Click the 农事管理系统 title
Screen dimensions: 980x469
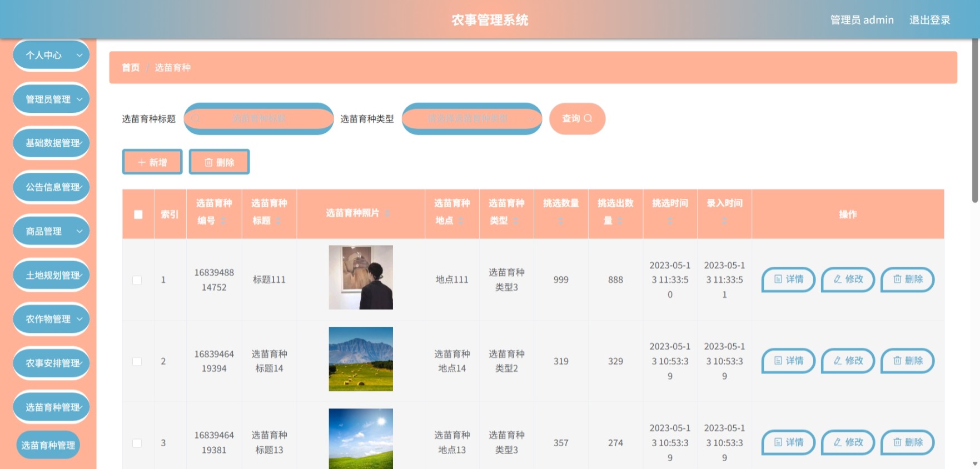(490, 20)
